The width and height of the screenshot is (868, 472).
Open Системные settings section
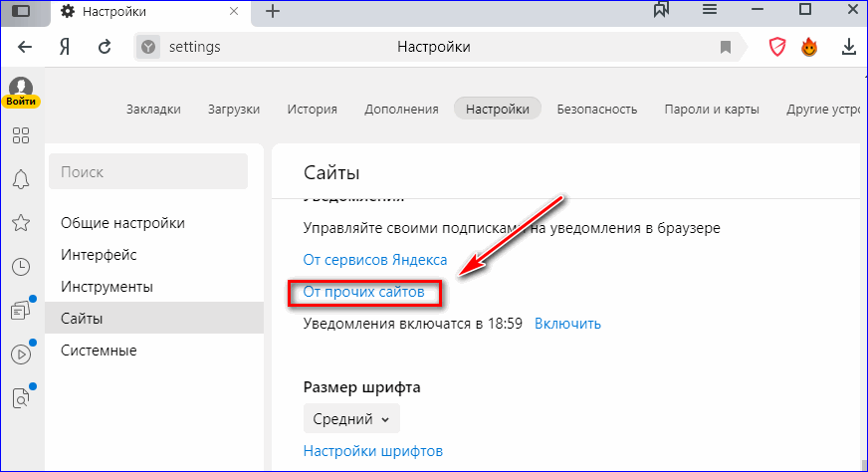tap(99, 351)
